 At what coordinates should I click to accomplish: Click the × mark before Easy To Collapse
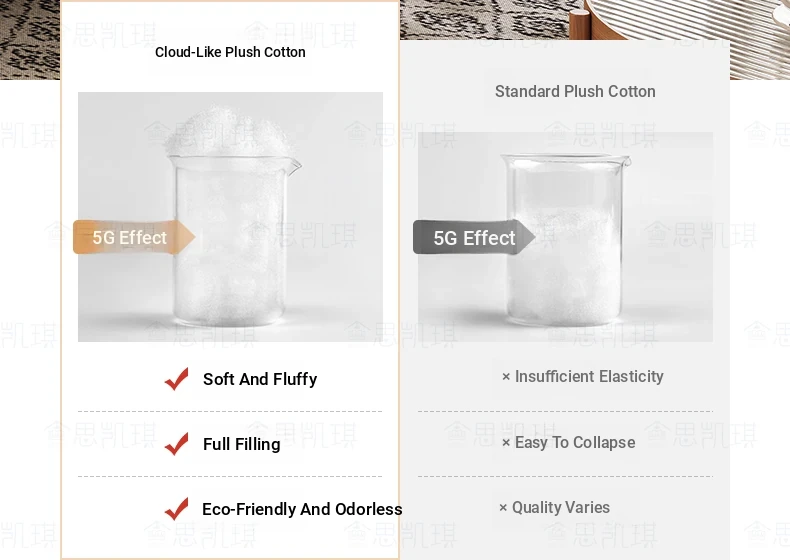[x=506, y=443]
